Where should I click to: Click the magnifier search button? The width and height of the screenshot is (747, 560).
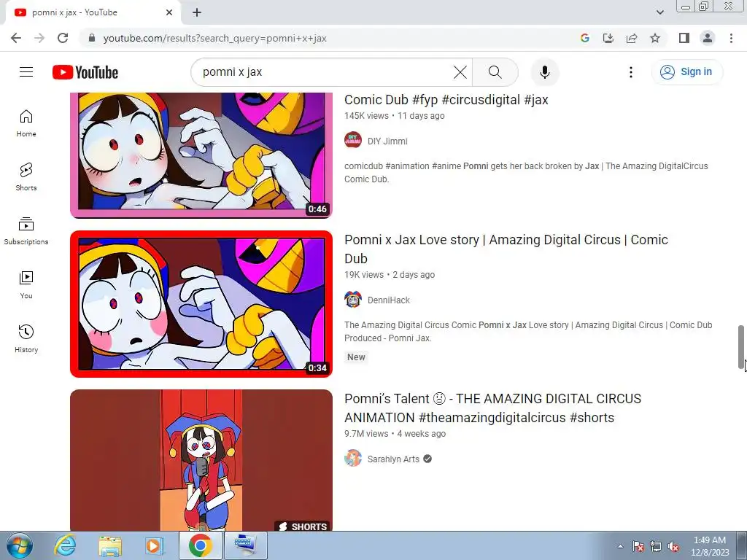click(x=495, y=72)
